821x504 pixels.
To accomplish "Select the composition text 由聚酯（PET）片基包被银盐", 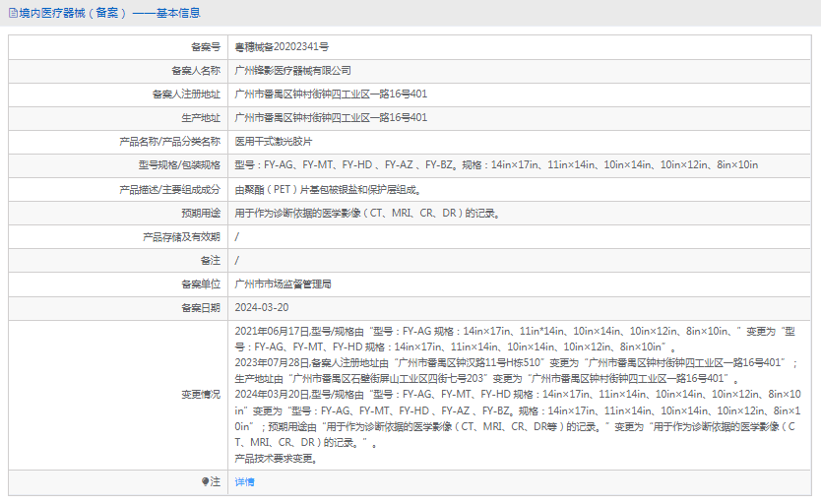I will click(x=328, y=189).
